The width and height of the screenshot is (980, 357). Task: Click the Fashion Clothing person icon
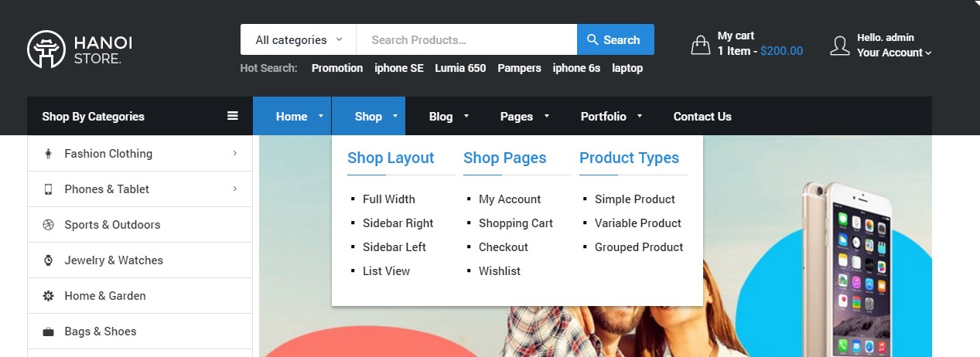(48, 154)
